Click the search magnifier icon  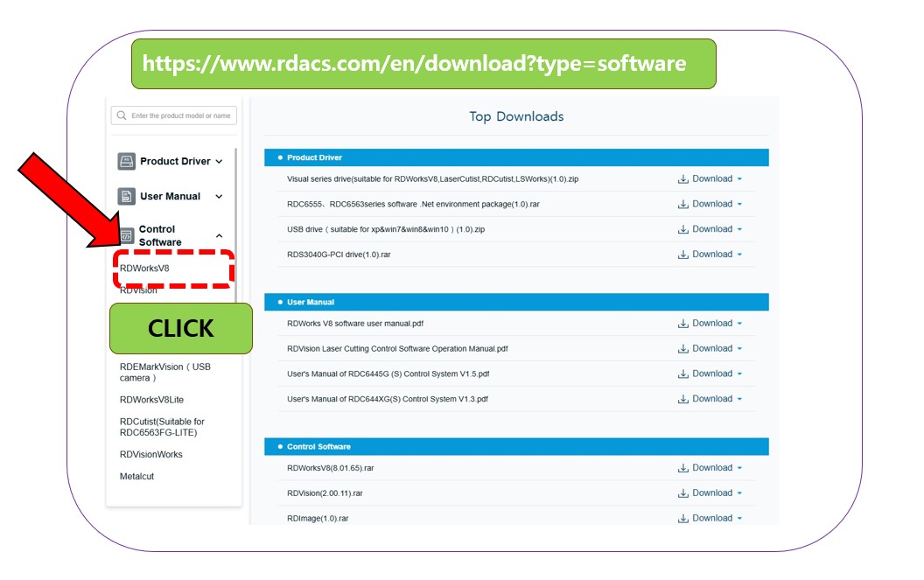[121, 115]
